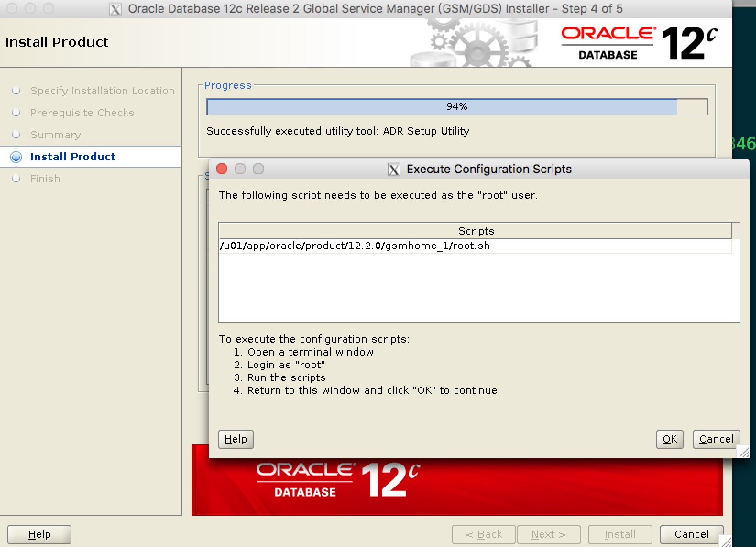The image size is (756, 547).
Task: Select the Finish step in sidebar
Action: [45, 179]
